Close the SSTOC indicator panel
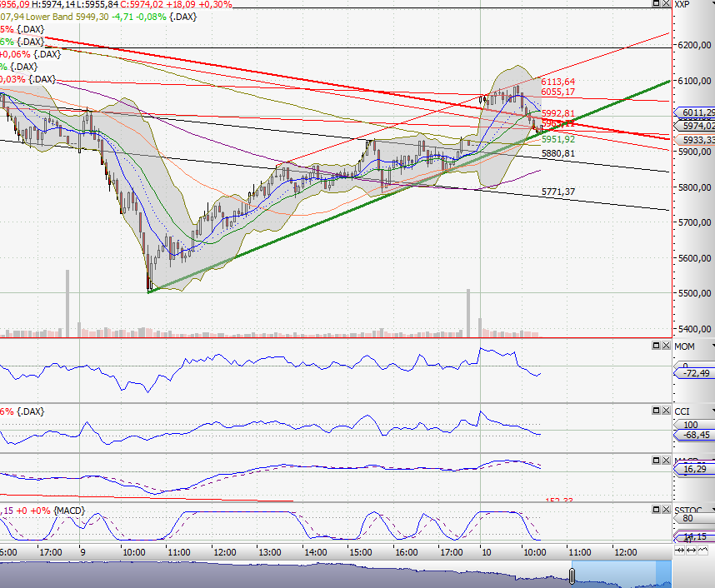 (666, 509)
